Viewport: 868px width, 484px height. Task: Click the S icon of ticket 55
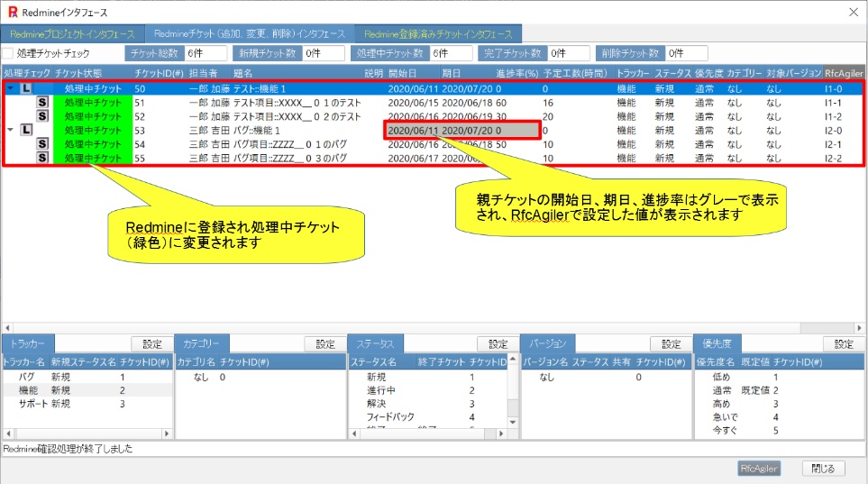coord(42,157)
